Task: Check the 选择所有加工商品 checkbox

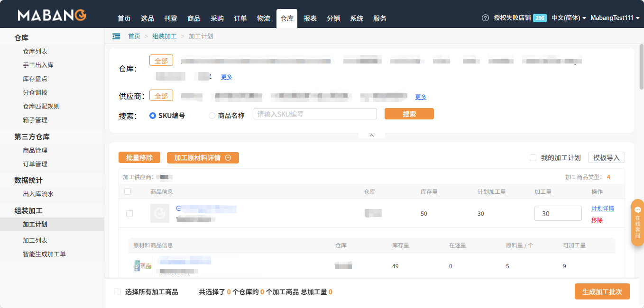Action: [117, 291]
